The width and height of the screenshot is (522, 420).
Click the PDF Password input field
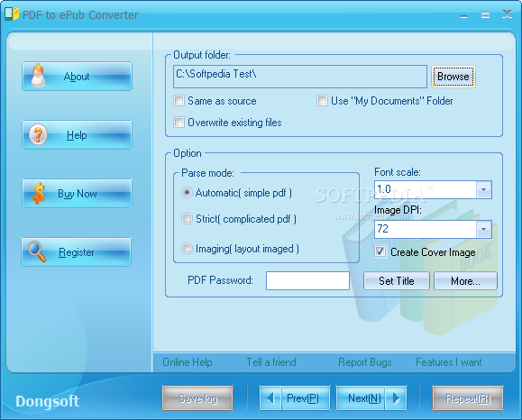(x=307, y=280)
